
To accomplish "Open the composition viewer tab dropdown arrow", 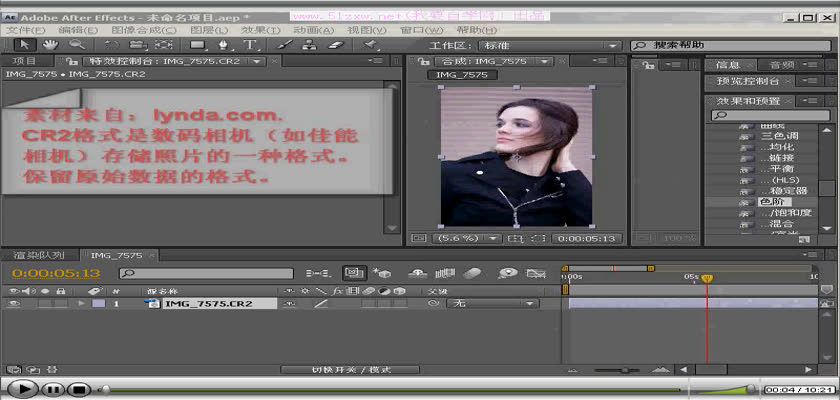I will point(545,62).
